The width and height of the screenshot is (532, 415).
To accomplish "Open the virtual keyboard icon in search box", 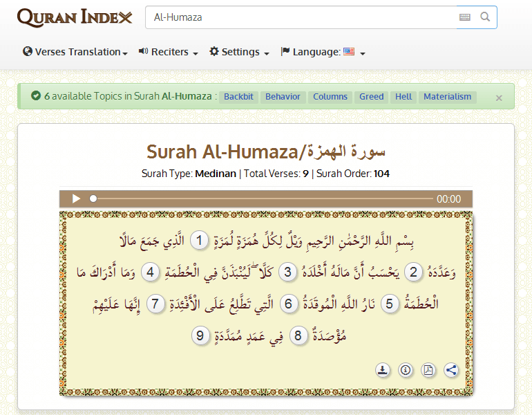I will tap(465, 17).
